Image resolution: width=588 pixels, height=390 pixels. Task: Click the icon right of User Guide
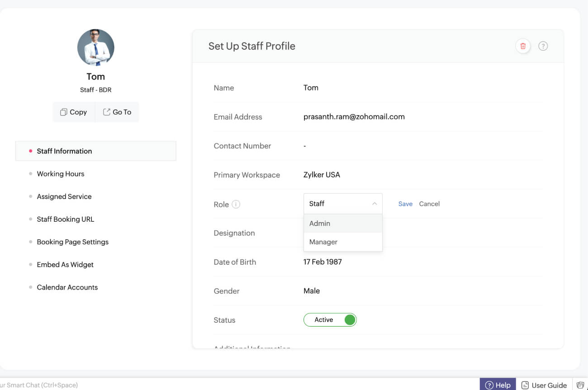(x=580, y=385)
